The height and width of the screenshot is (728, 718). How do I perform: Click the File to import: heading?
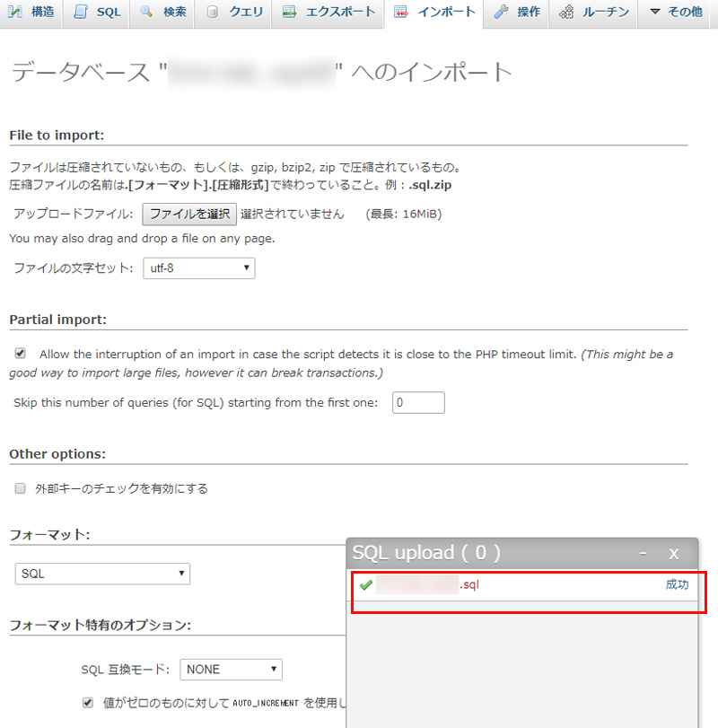click(x=57, y=136)
